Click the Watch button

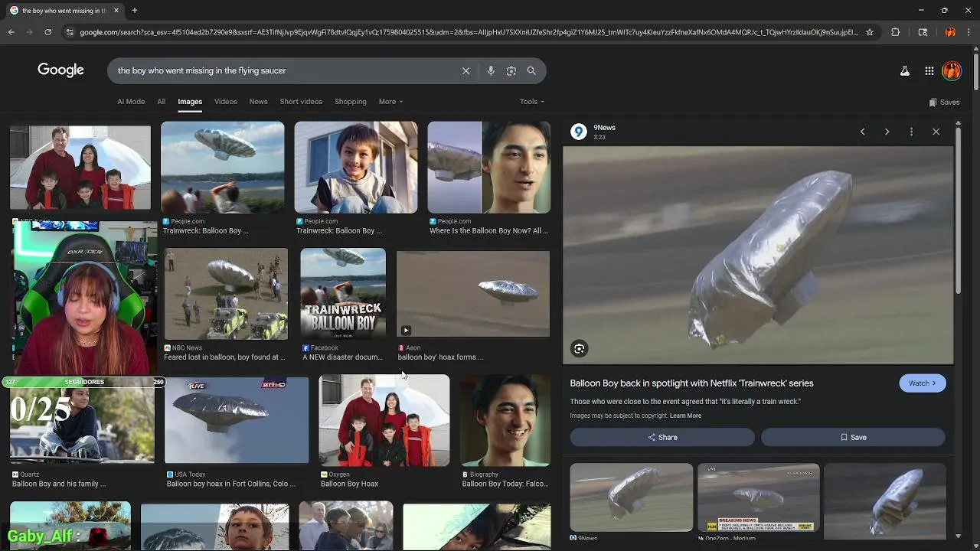923,383
